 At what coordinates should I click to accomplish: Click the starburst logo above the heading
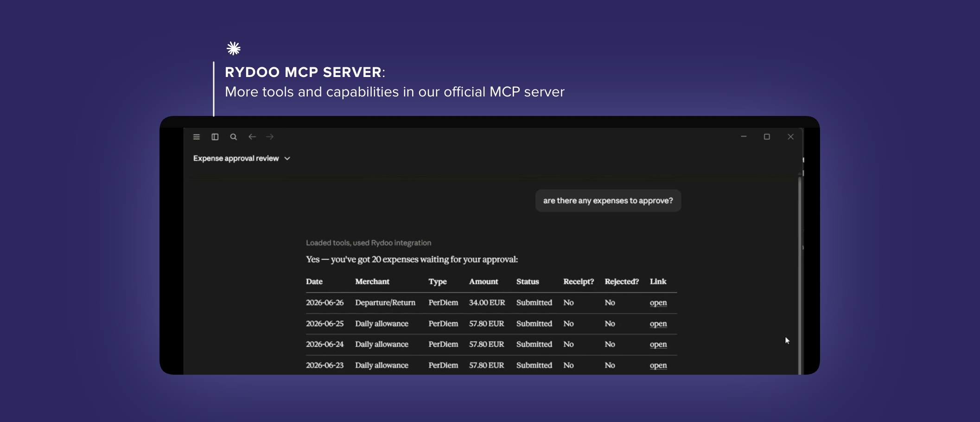(x=234, y=48)
